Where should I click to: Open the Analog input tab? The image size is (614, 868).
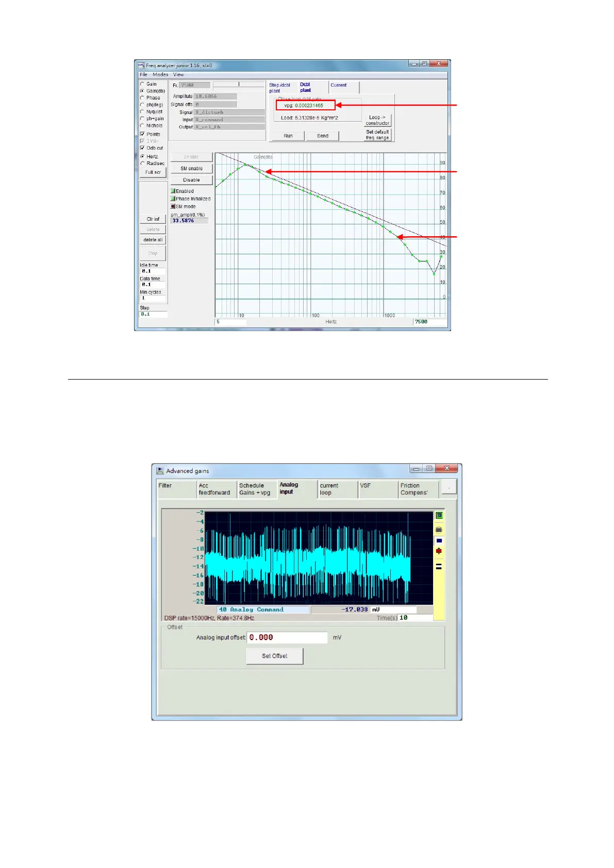(297, 489)
